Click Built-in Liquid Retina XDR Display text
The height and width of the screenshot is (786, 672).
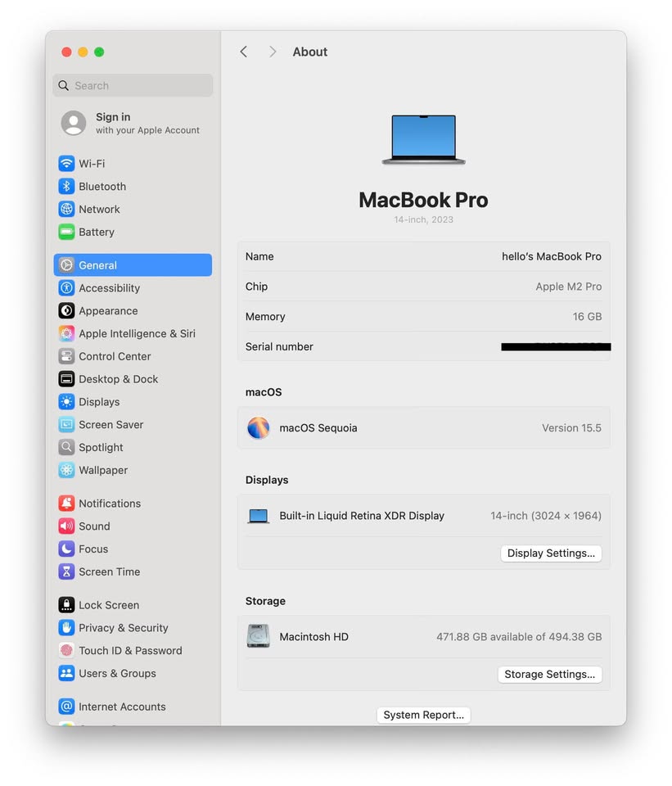tap(362, 515)
